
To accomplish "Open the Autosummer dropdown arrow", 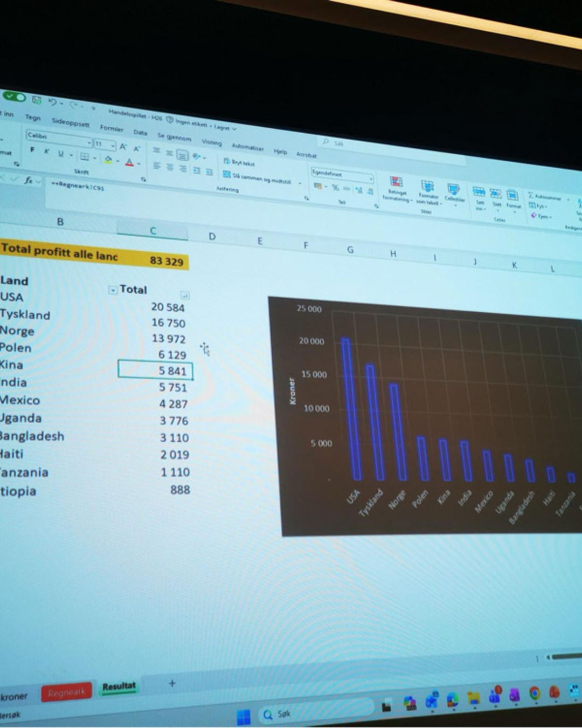I will click(568, 200).
